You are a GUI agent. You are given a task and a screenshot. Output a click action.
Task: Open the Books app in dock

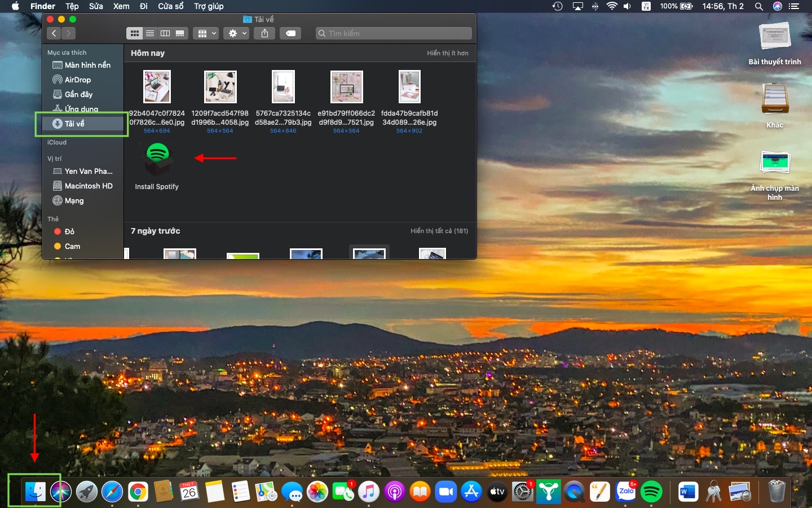click(420, 492)
